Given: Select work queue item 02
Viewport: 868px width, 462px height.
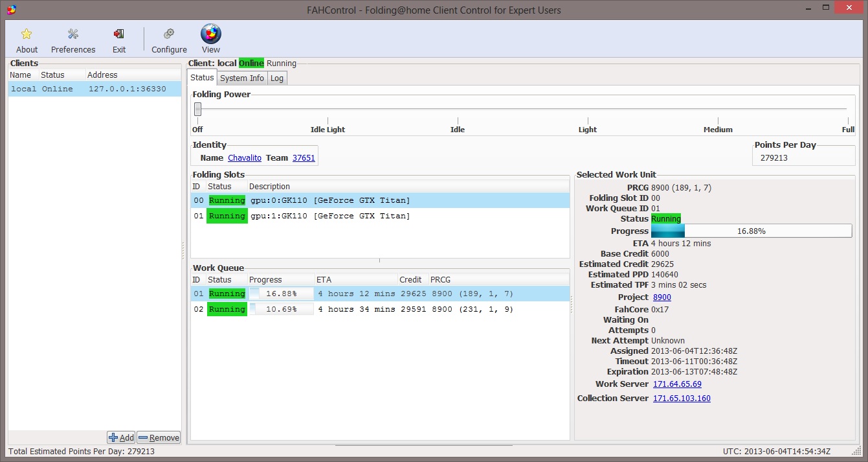Looking at the screenshot, I should coord(380,309).
